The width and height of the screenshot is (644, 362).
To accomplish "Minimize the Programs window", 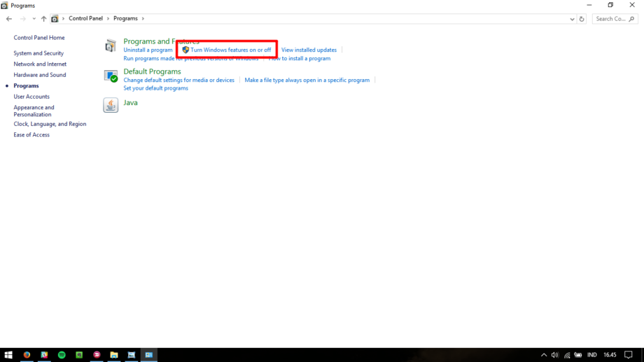I will tap(589, 6).
